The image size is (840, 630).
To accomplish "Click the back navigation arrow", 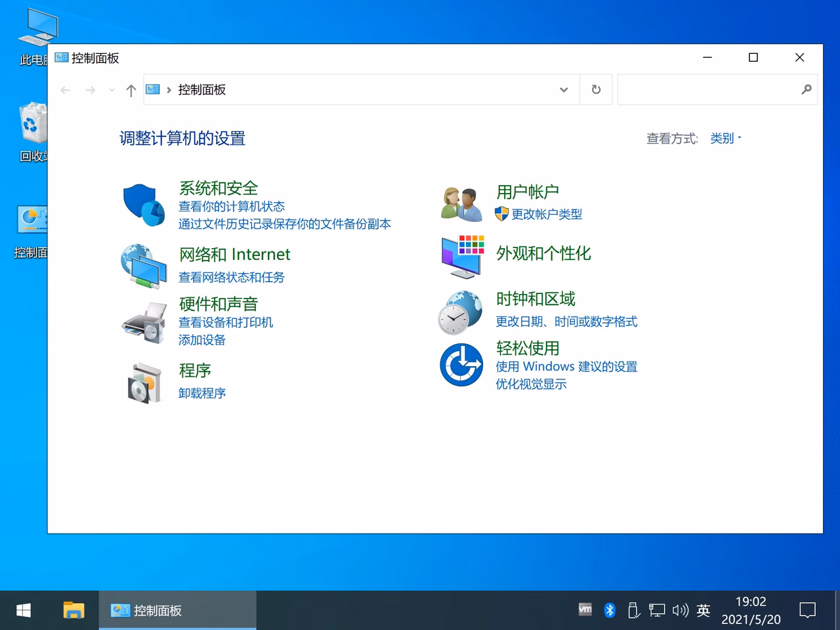I will point(65,90).
